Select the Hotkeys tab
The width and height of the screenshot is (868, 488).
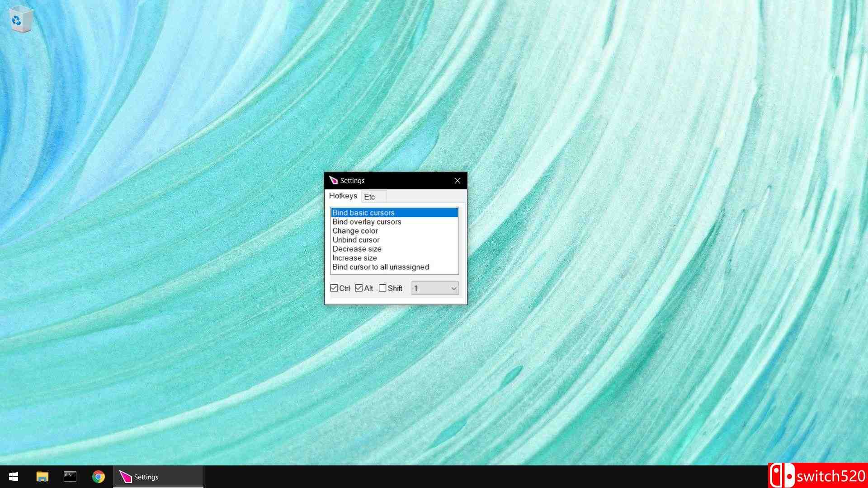pos(343,196)
